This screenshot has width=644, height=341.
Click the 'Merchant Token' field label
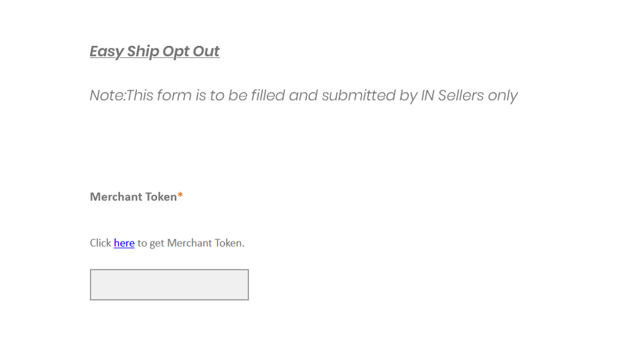133,197
